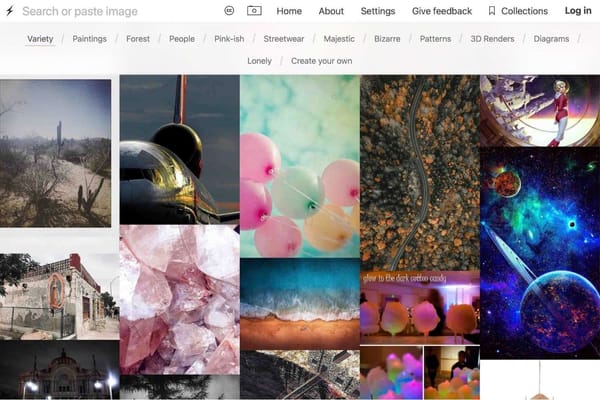Click Give feedback in the header

pos(442,11)
